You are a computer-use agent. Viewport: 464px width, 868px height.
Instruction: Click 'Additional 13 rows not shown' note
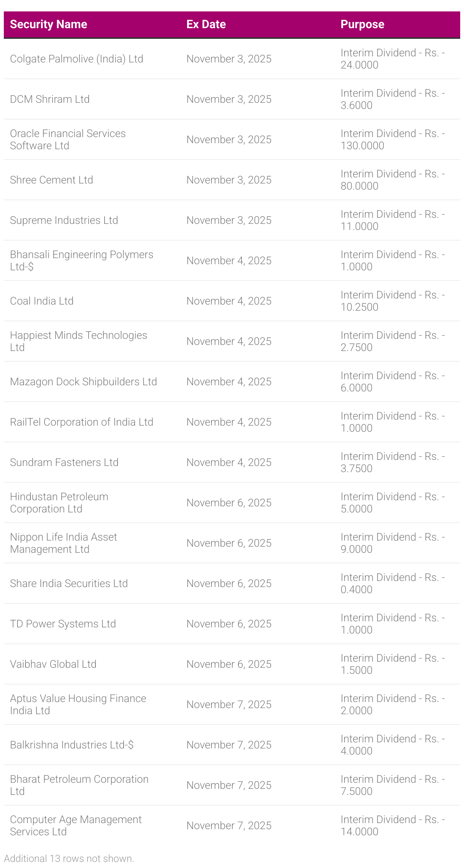(69, 858)
